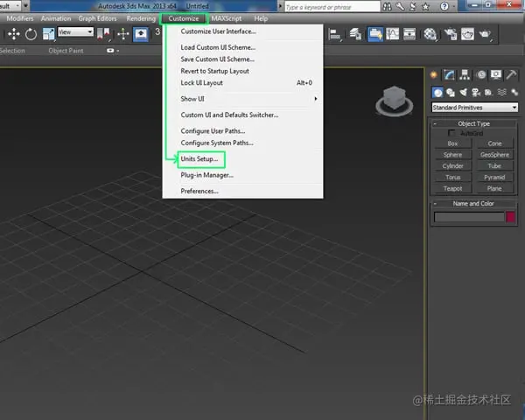Enable the AutoGrid checkbox

451,133
